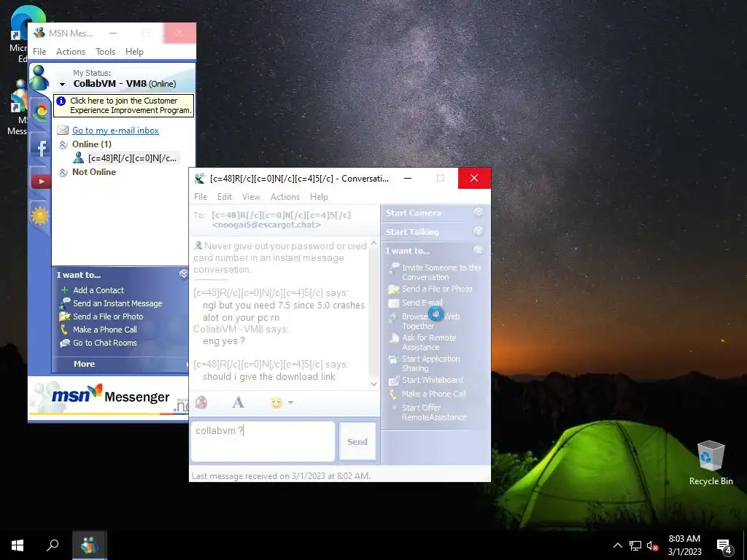Toggle the Not Online contact group

pyautogui.click(x=63, y=172)
